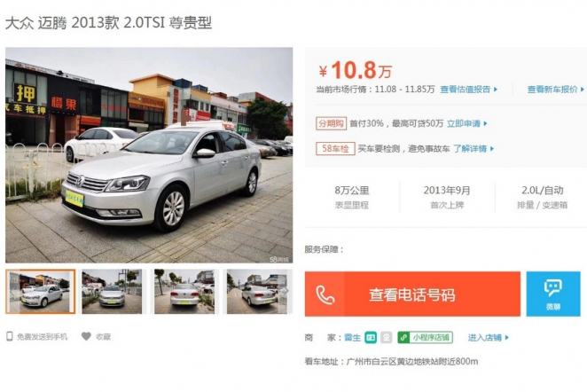Click the phone handset icon
Screen dimensions: 587x392
(325, 294)
